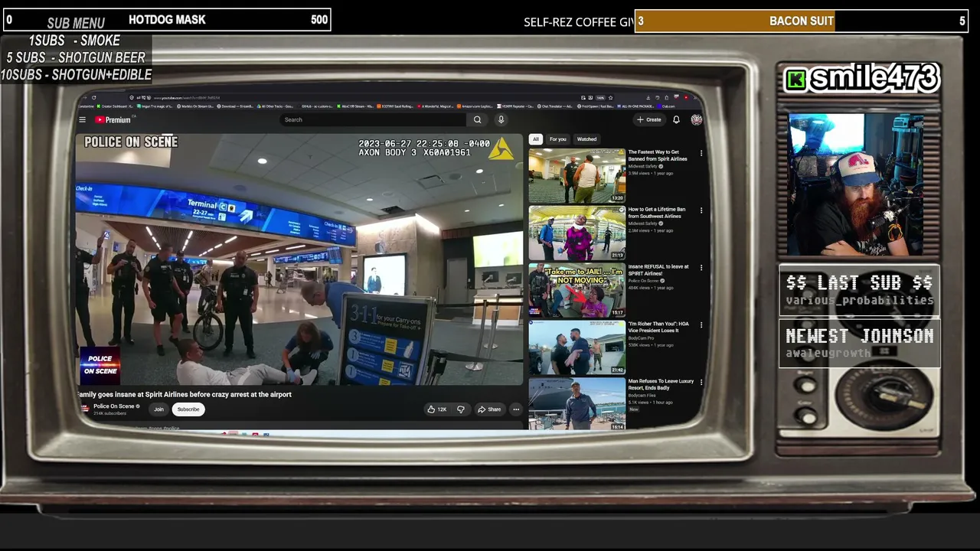Select the For you filter chip
980x551 pixels.
tap(558, 139)
